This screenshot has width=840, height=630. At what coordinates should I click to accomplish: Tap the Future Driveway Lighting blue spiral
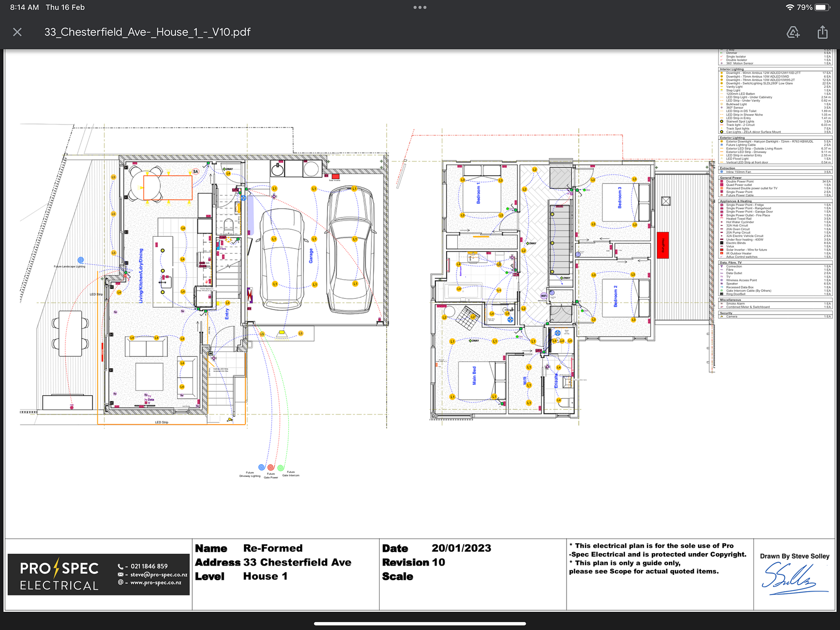click(262, 467)
